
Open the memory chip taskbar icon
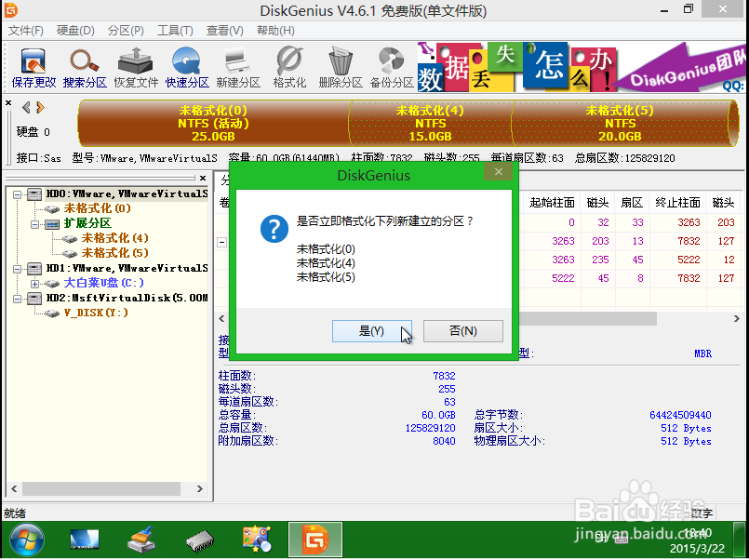click(x=200, y=540)
